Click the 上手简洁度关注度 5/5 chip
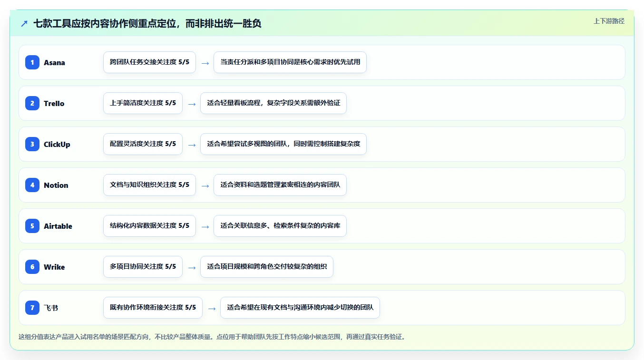 click(x=143, y=103)
